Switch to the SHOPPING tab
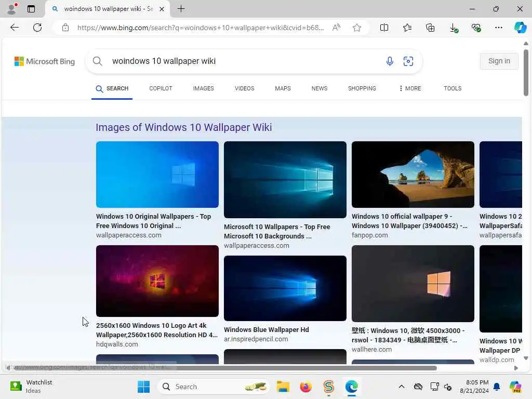Viewport: 532px width, 399px height. tap(362, 88)
